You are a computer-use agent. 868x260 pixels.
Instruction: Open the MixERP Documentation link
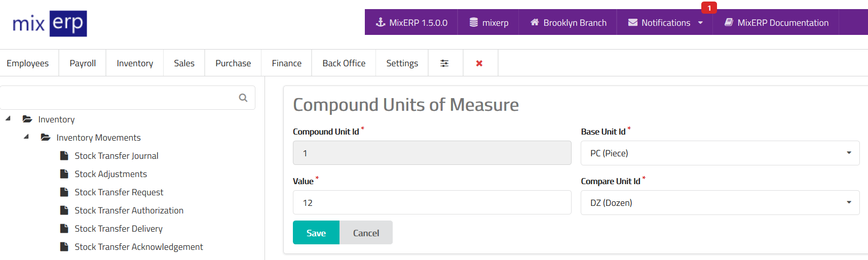(776, 23)
